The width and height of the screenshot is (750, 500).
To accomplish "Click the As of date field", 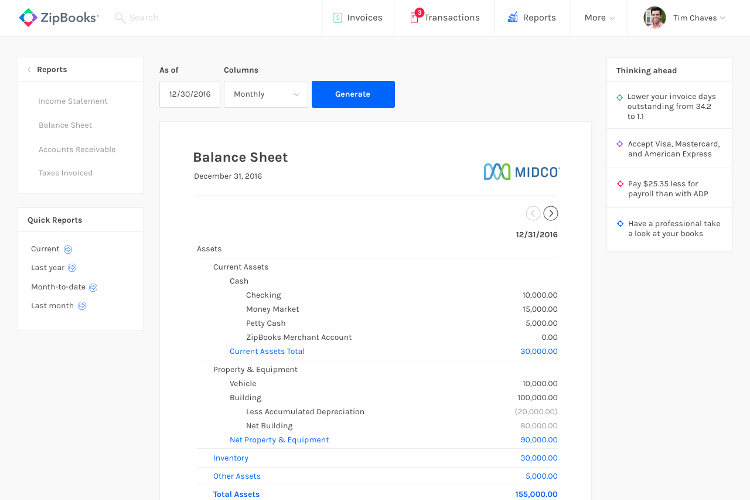I will click(190, 94).
